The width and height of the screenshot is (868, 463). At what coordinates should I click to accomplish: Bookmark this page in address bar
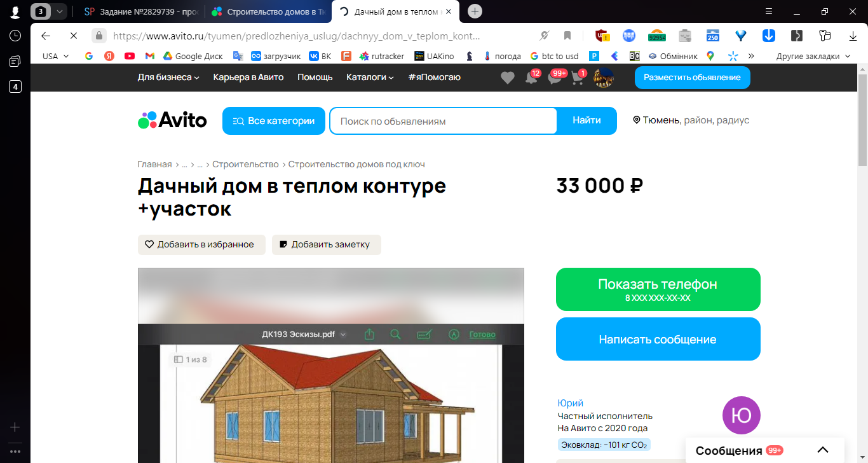point(567,36)
